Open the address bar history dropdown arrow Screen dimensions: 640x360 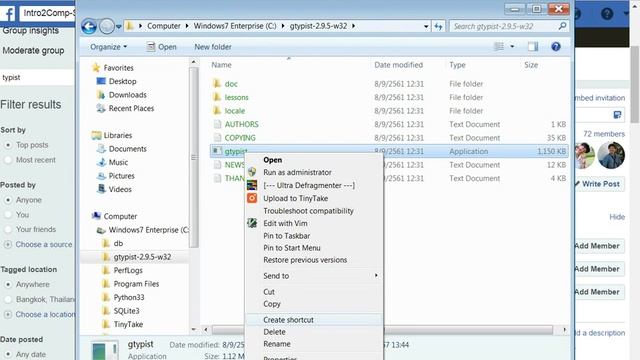426,26
